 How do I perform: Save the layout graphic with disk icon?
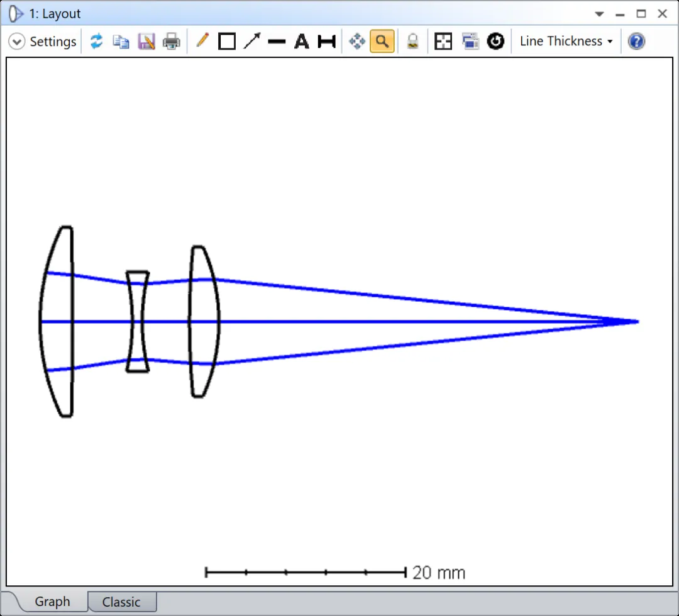click(146, 41)
